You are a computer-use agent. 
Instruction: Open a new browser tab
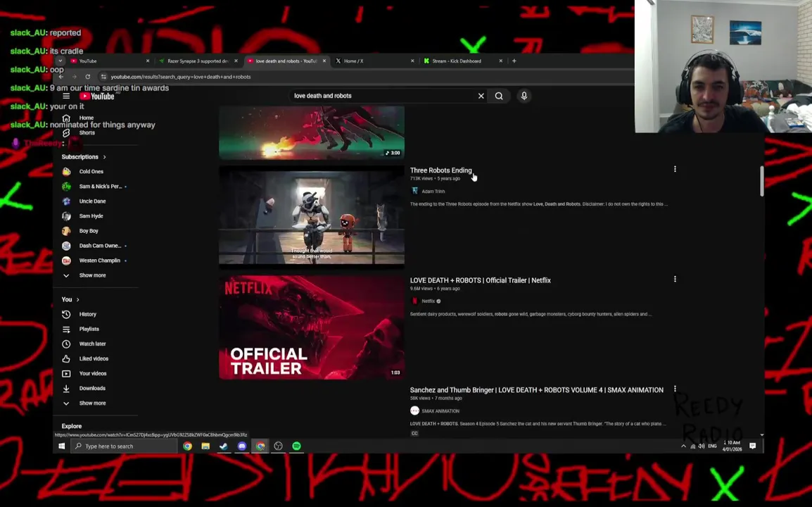coord(514,61)
